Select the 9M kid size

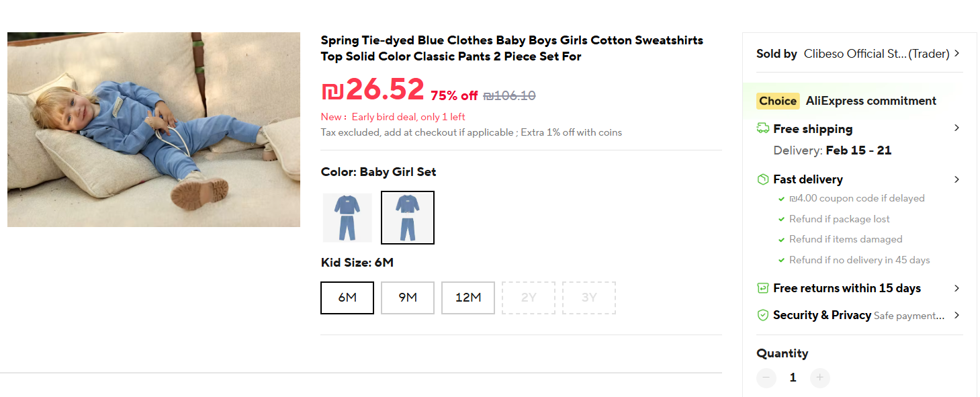click(408, 298)
